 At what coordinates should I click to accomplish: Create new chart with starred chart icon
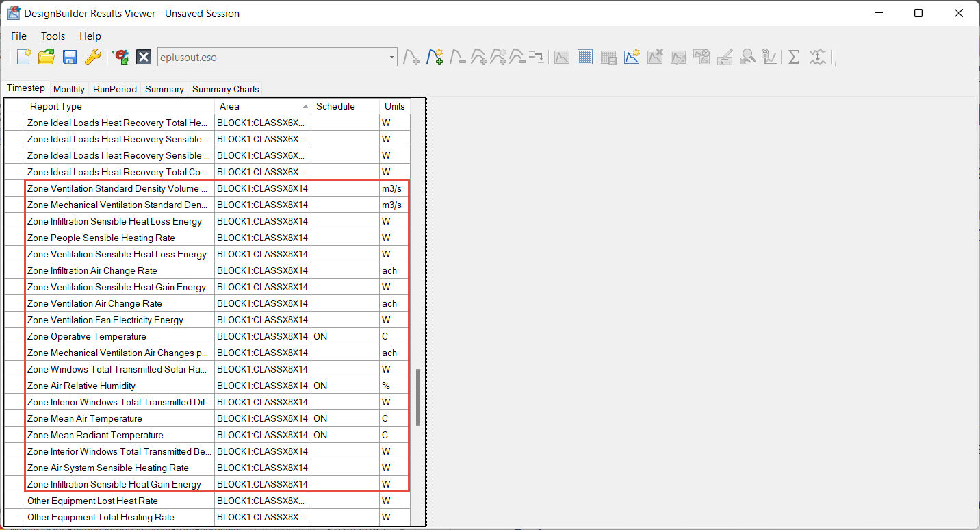tap(632, 57)
